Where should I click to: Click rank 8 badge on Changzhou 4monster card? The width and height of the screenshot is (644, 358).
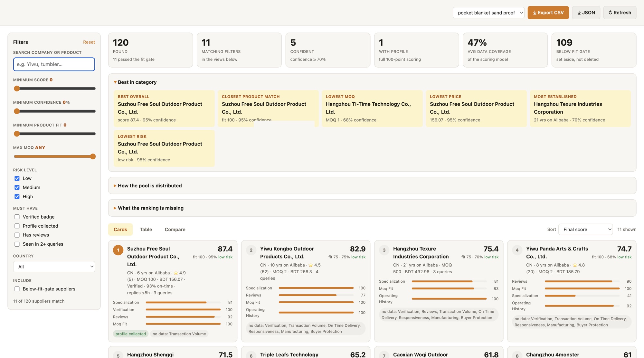click(x=517, y=355)
